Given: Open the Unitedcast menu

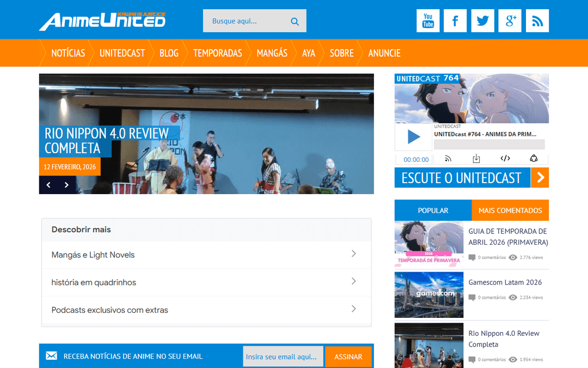Looking at the screenshot, I should 122,53.
